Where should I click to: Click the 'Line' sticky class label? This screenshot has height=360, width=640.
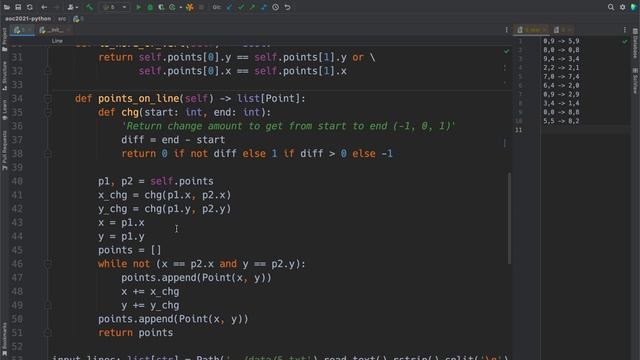[x=57, y=41]
